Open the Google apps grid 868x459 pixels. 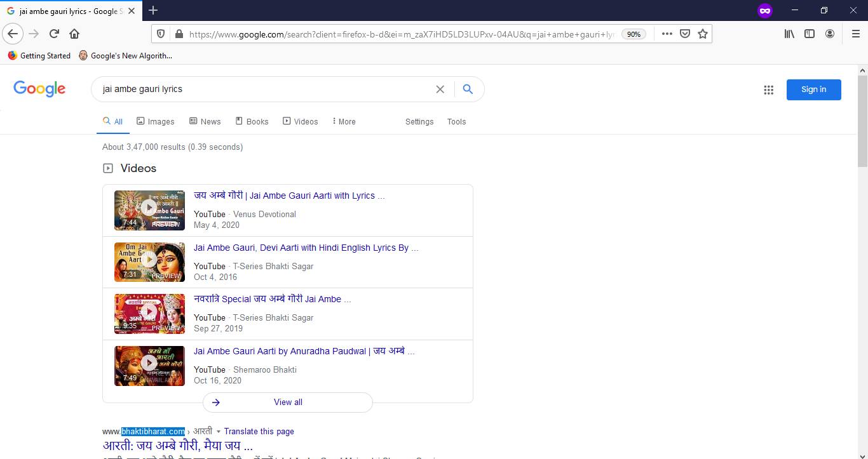tap(768, 90)
